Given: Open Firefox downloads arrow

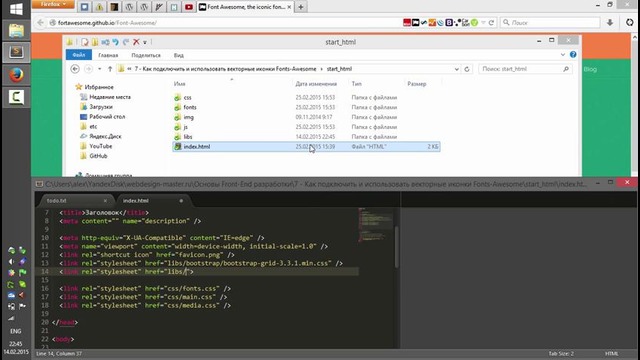Looking at the screenshot, I should pyautogui.click(x=610, y=23).
